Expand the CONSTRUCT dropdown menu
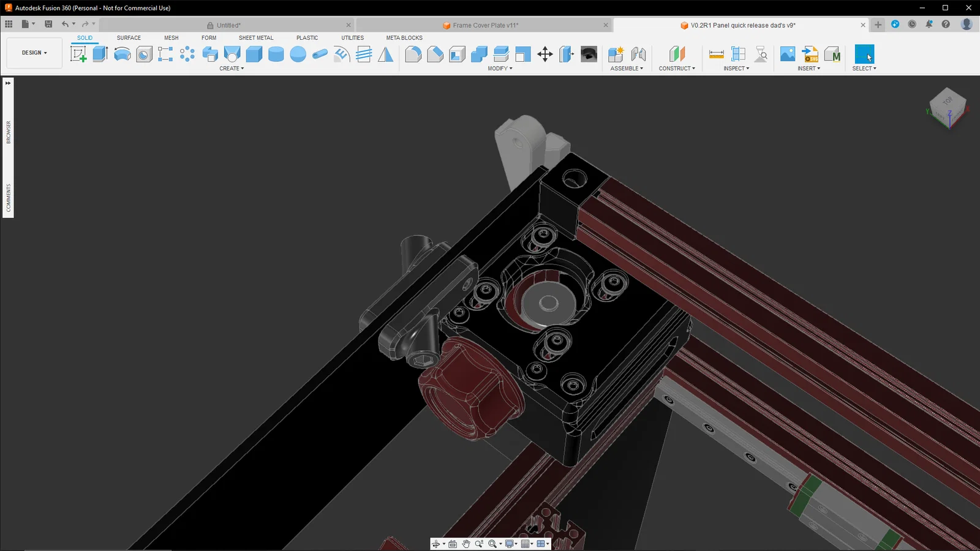The height and width of the screenshot is (551, 980). [x=677, y=69]
